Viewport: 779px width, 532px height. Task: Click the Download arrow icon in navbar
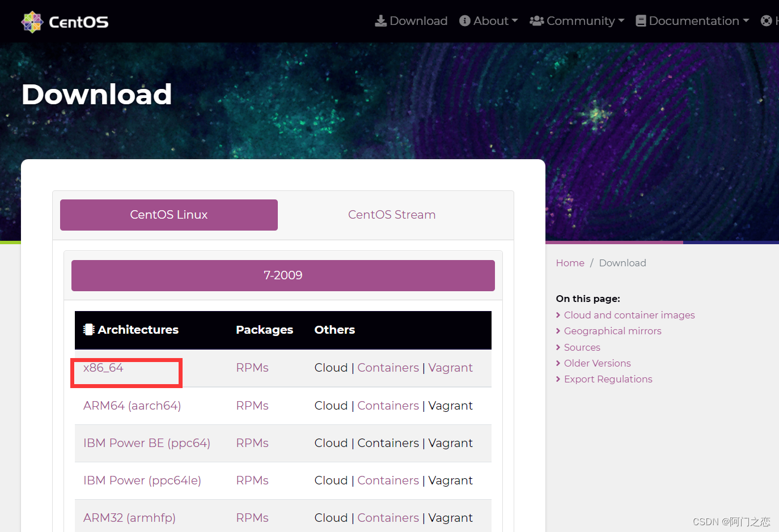380,21
